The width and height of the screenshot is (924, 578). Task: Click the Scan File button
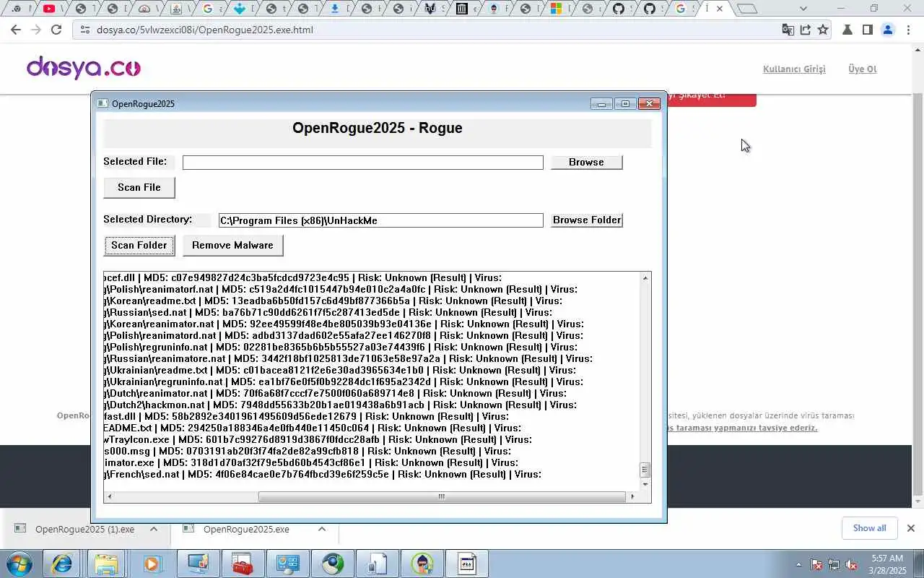tap(139, 187)
